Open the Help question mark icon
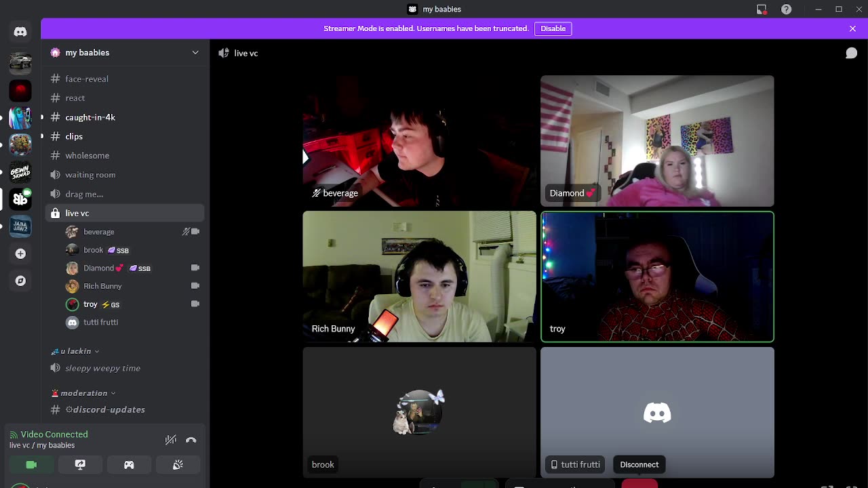Screen dimensions: 868x488 coord(786,9)
